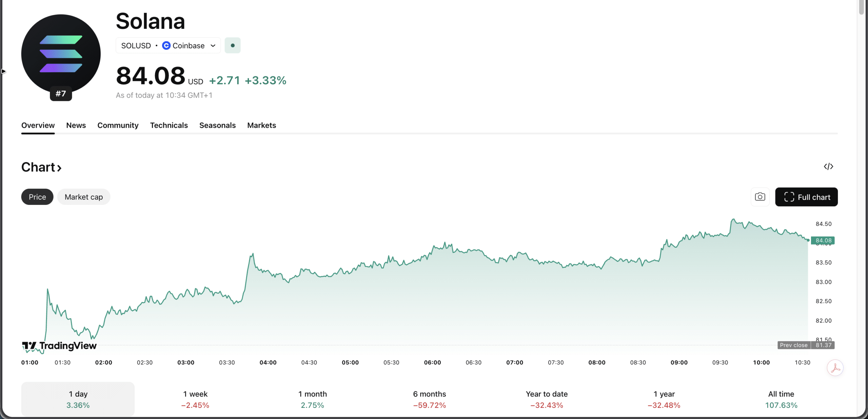Select the 6 months range
Image resolution: width=868 pixels, height=419 pixels.
click(430, 399)
